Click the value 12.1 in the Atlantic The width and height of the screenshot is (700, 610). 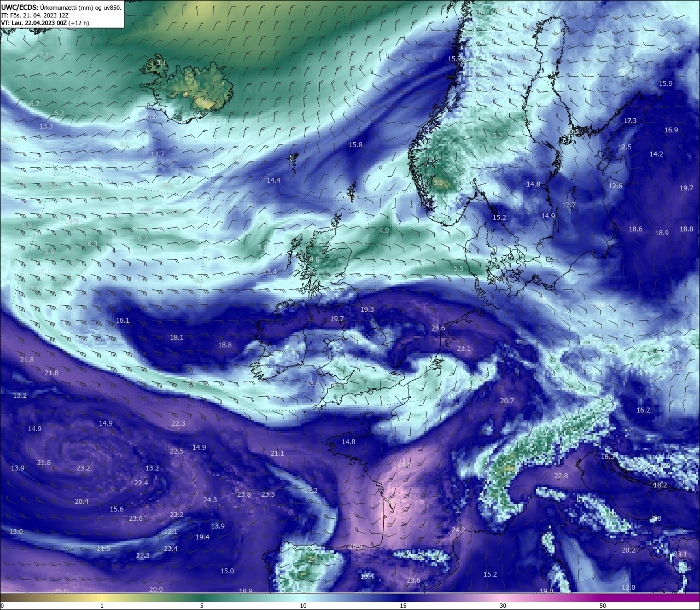click(171, 532)
